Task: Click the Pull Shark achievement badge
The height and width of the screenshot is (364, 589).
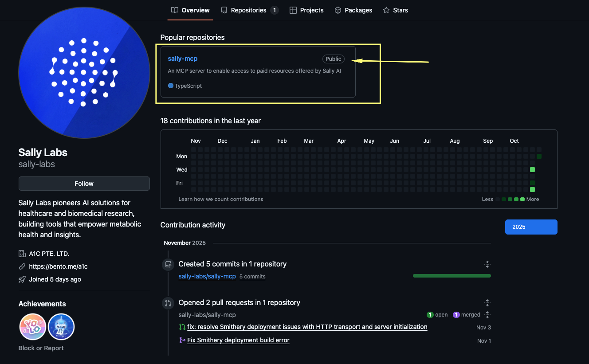Action: [x=61, y=327]
